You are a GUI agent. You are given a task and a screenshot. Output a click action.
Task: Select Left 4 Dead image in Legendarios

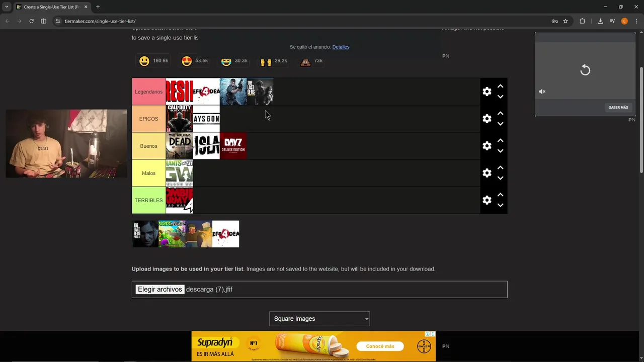206,92
